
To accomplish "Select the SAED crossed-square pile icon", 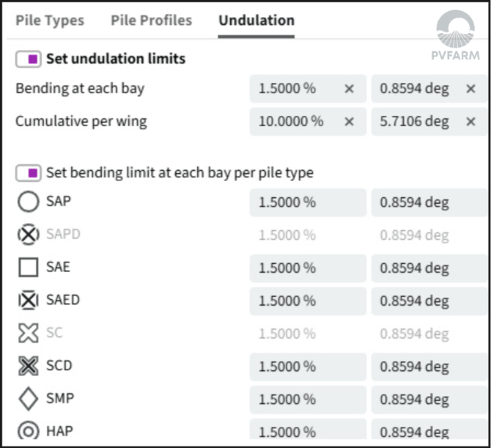I will coord(28,300).
